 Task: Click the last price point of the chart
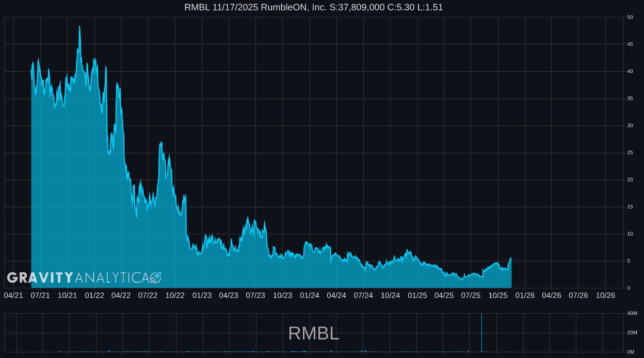[x=511, y=258]
